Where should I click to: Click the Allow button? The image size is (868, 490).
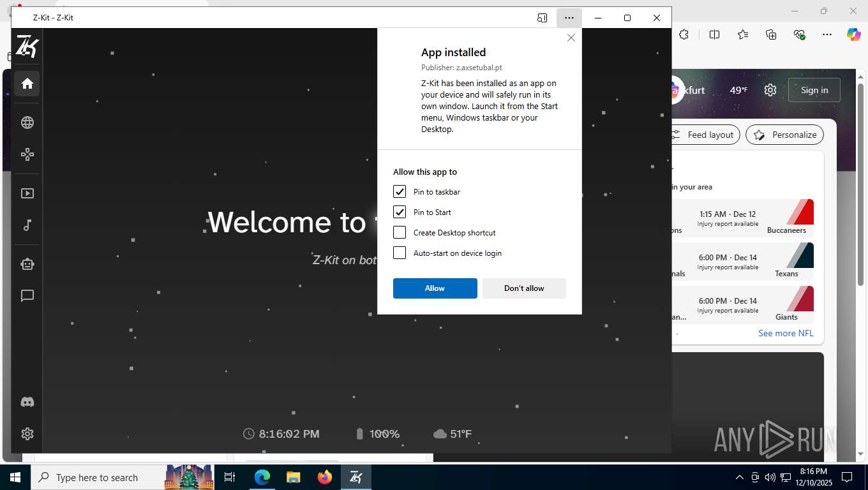(x=435, y=288)
